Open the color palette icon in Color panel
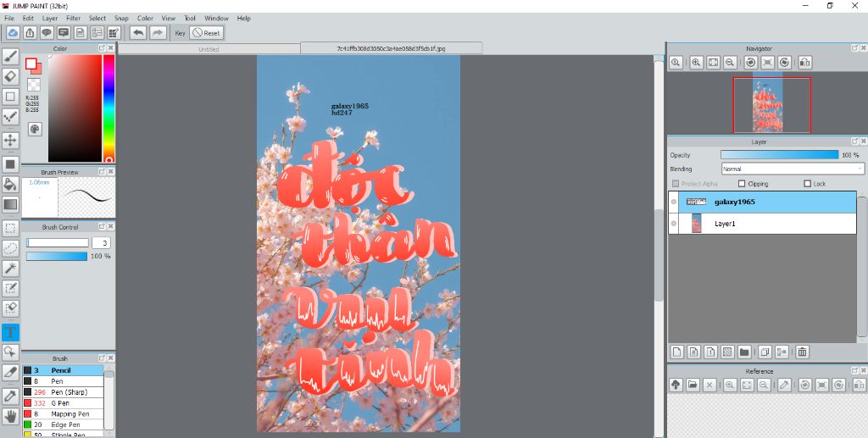Screen dimensions: 868x438 pyautogui.click(x=34, y=129)
